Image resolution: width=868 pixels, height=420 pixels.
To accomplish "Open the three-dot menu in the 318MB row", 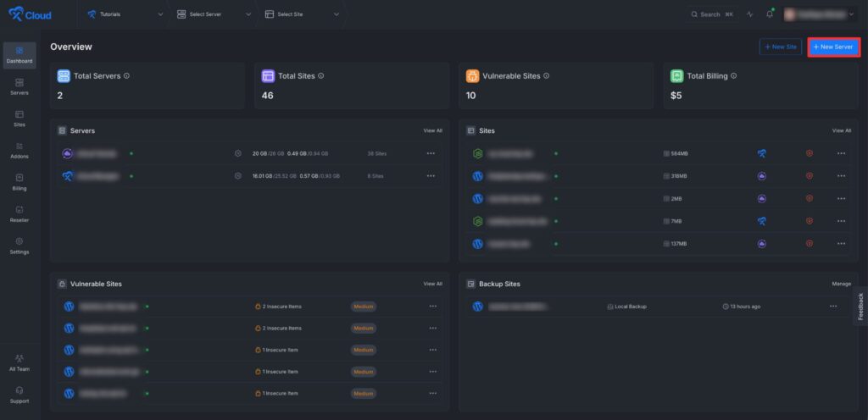I will (x=842, y=176).
